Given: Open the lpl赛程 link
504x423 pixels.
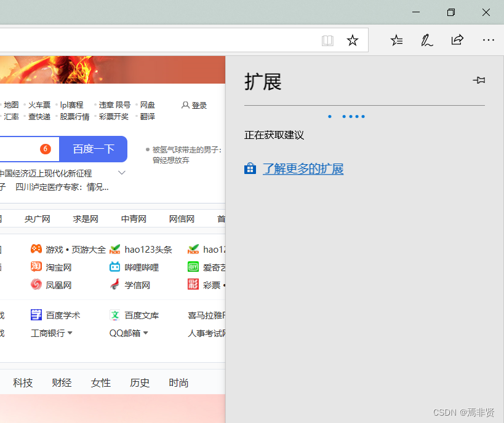Looking at the screenshot, I should [x=71, y=105].
